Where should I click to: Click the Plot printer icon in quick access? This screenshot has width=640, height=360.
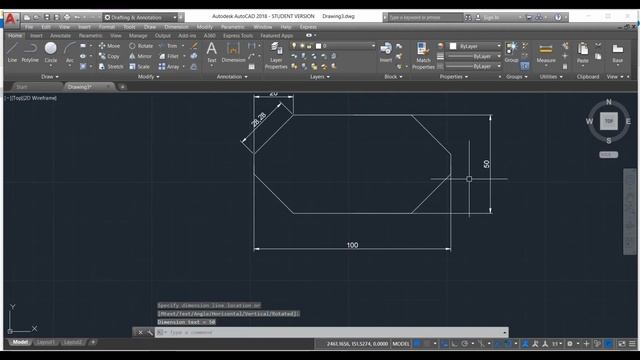pos(67,17)
